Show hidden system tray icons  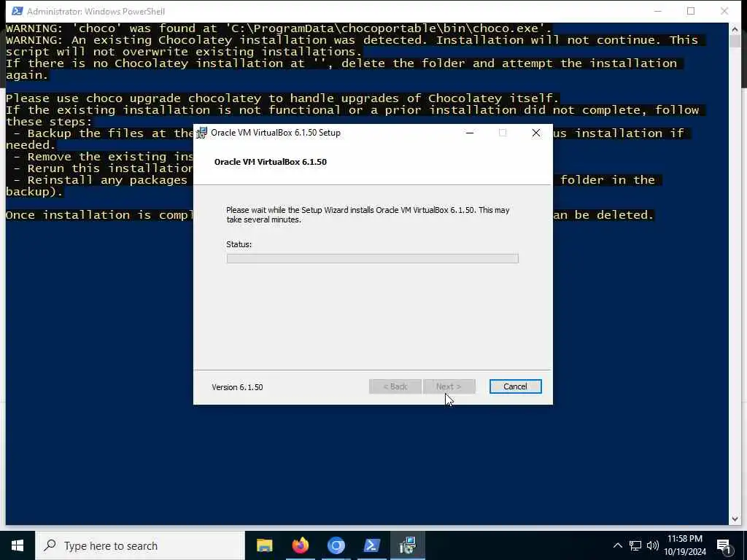click(x=617, y=545)
